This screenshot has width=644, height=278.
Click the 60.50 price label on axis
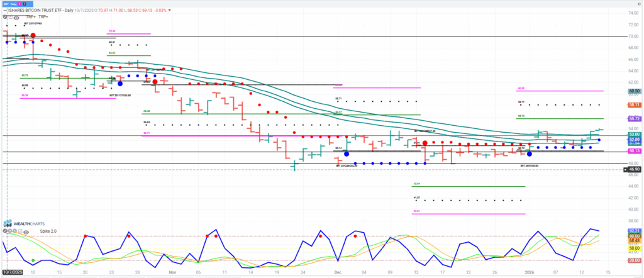coord(633,91)
